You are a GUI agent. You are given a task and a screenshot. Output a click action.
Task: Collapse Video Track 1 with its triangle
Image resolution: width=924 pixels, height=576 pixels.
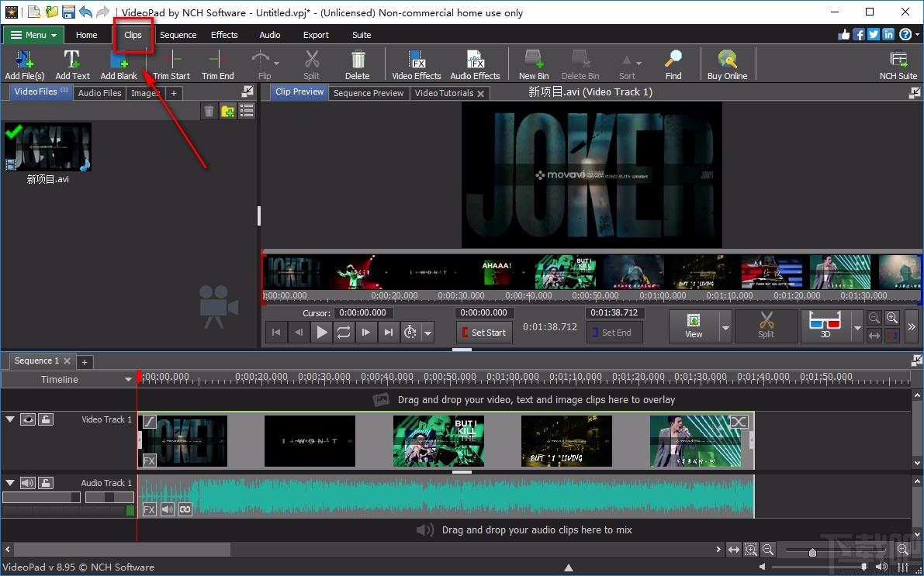(10, 419)
